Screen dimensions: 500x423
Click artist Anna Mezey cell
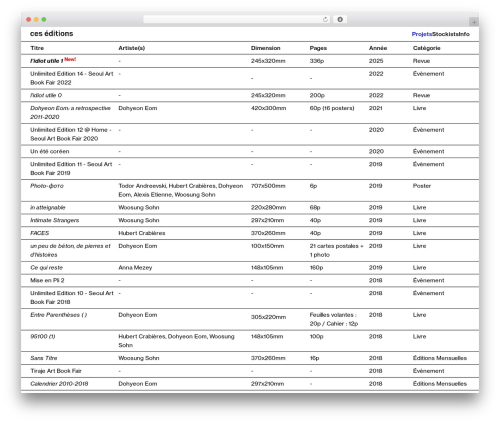[135, 268]
